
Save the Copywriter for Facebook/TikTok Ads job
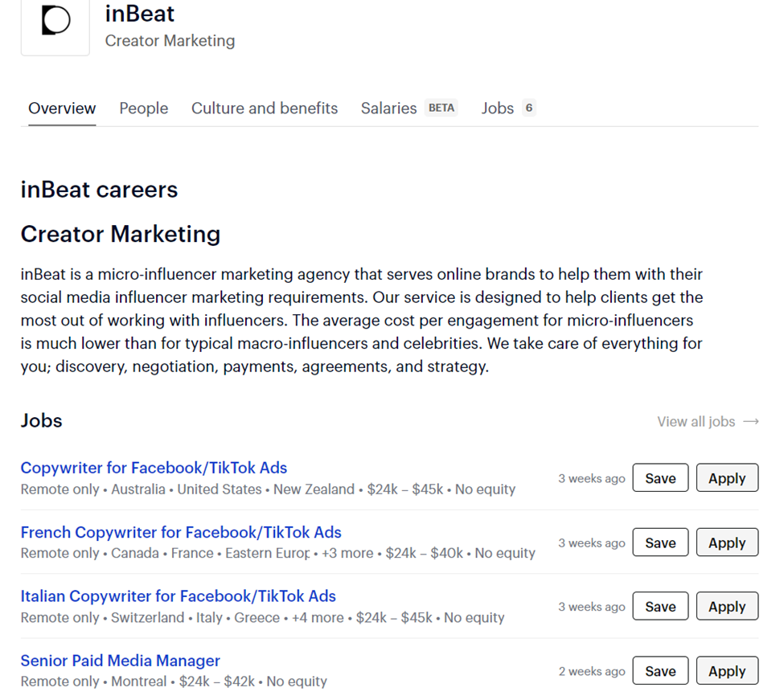click(660, 478)
